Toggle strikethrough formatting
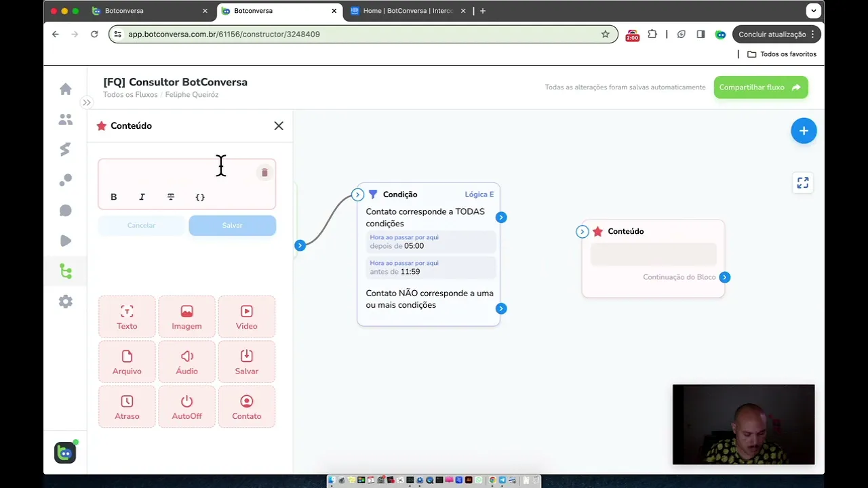 [171, 197]
